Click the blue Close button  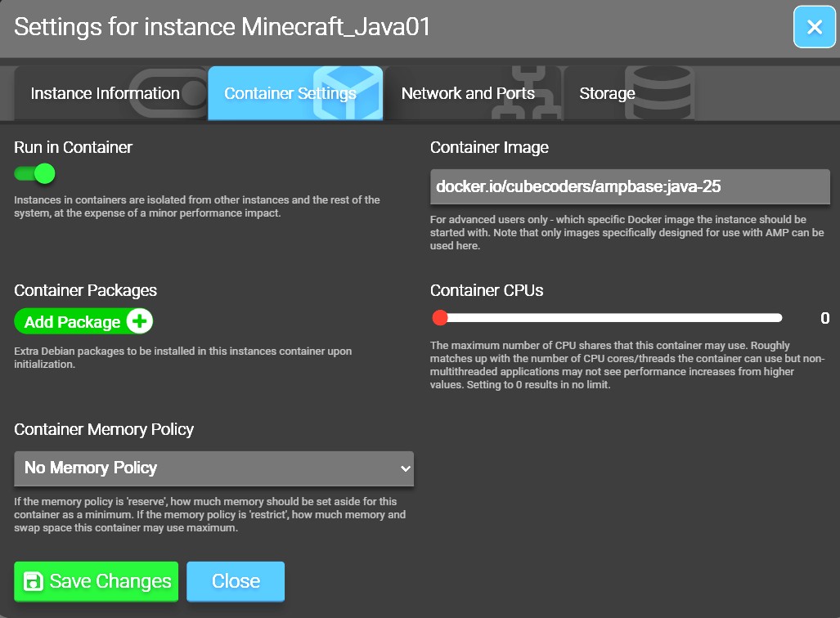(236, 581)
